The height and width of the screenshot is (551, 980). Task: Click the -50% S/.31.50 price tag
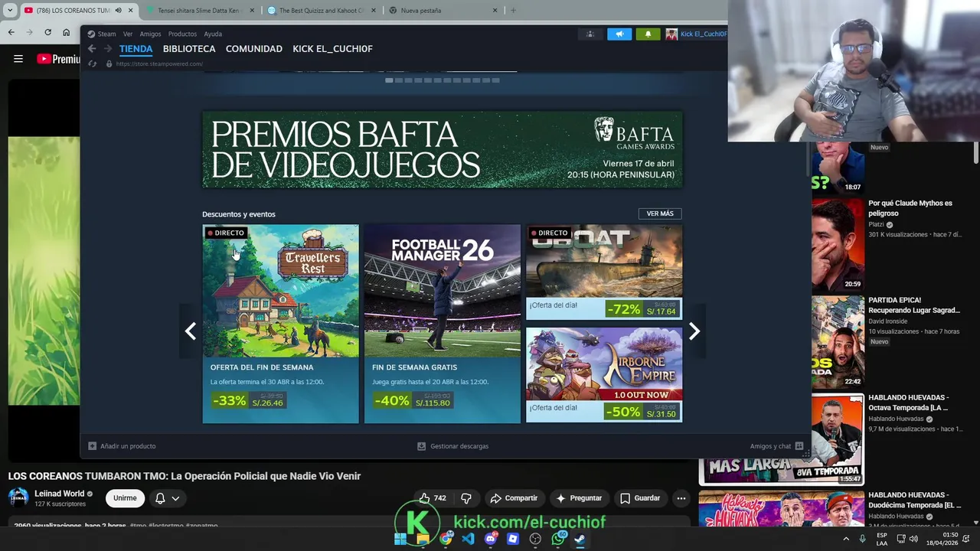coord(642,412)
